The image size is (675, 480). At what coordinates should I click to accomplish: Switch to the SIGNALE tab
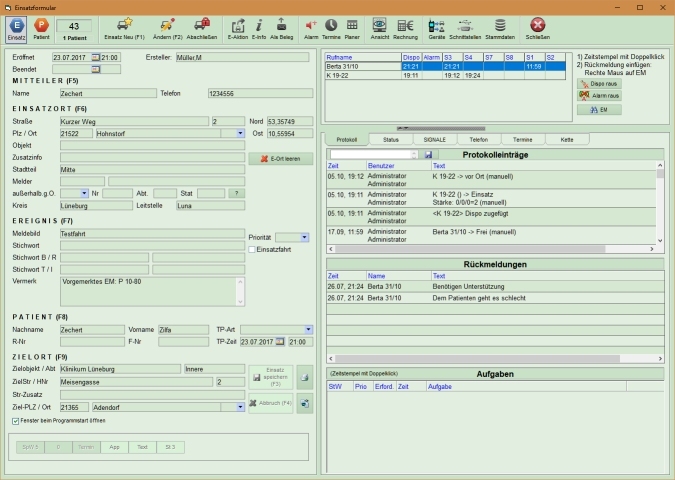pyautogui.click(x=435, y=139)
